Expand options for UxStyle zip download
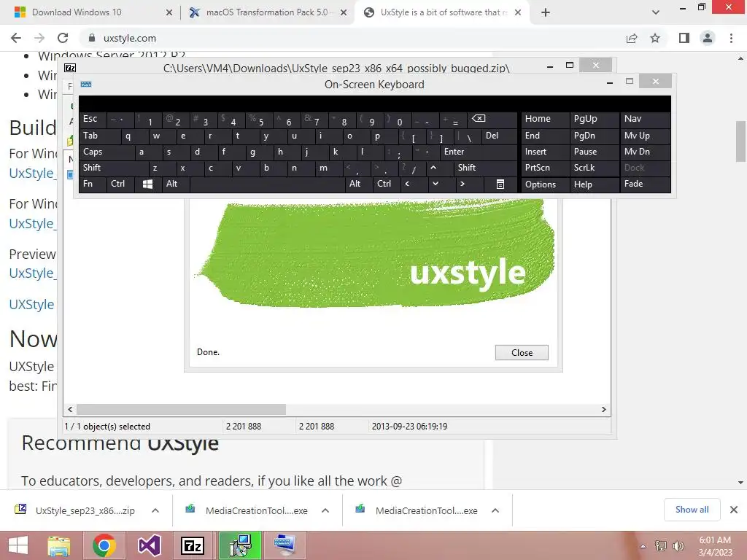Screen dimensions: 747x560 click(155, 510)
